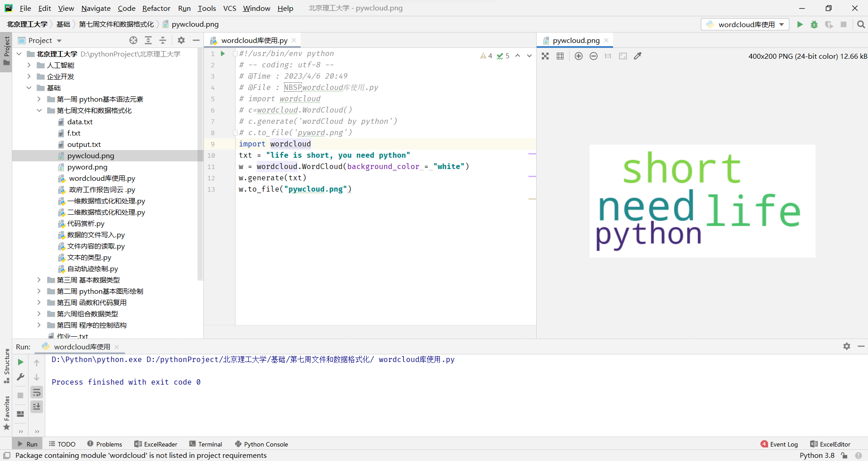The width and height of the screenshot is (868, 461).
Task: Select the pyword.png file in the tree
Action: click(x=87, y=167)
